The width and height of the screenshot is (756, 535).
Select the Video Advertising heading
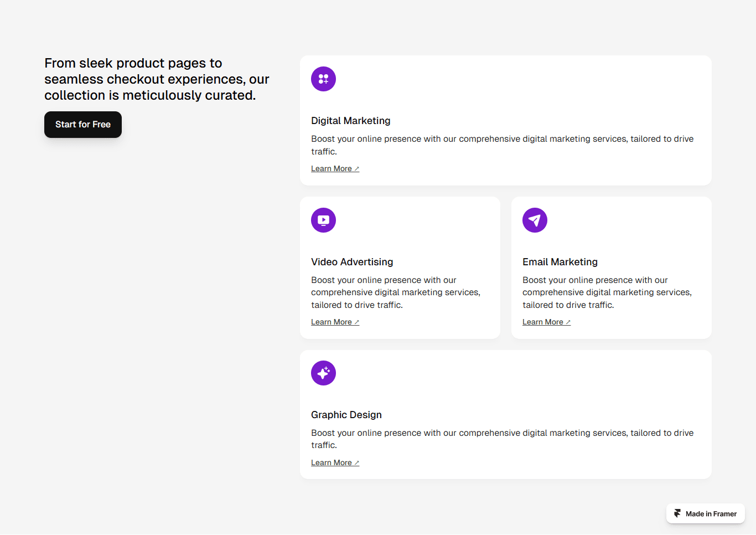pos(352,262)
